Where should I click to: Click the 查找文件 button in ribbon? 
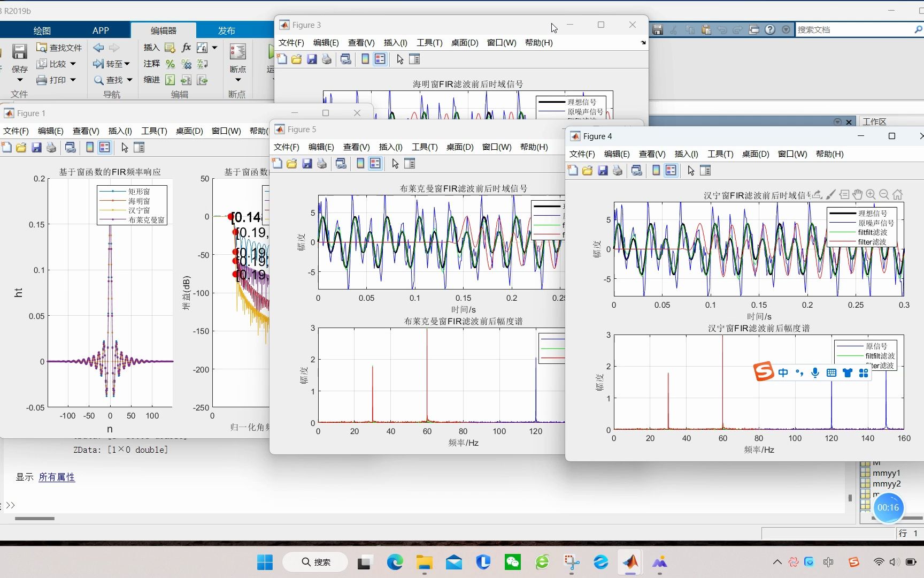pyautogui.click(x=59, y=48)
